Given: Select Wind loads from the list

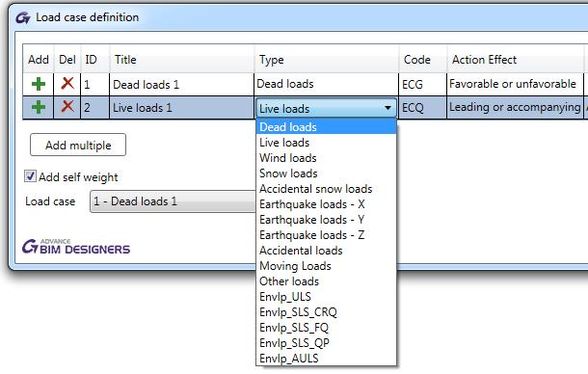Looking at the screenshot, I should tap(326, 158).
